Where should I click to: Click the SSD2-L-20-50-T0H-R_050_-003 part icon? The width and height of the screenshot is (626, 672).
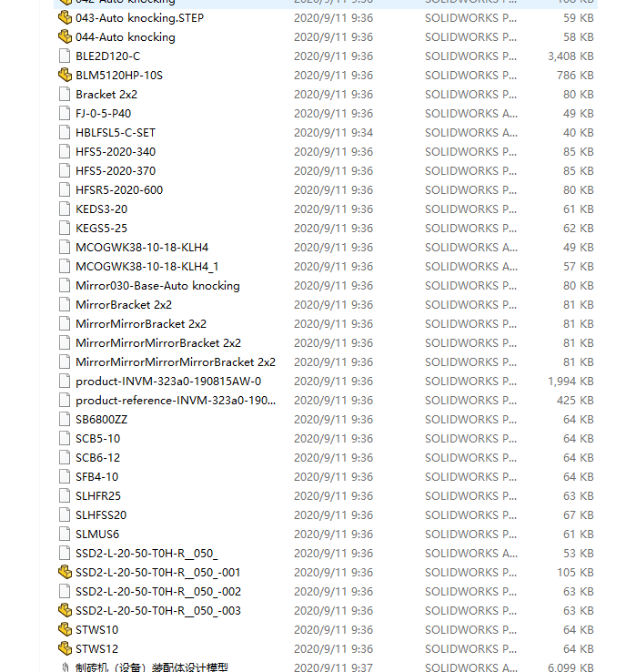pos(65,610)
